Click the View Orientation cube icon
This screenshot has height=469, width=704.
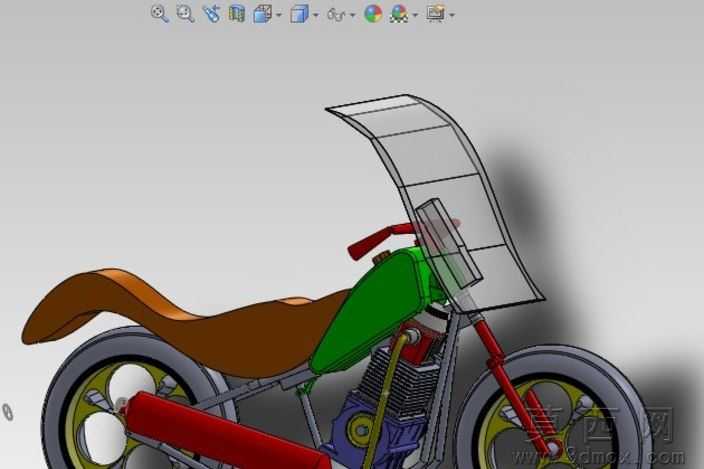263,14
